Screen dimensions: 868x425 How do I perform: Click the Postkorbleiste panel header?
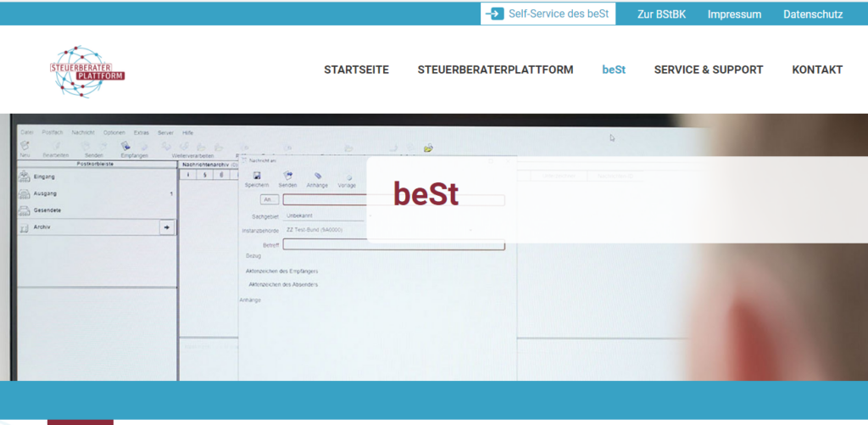97,164
